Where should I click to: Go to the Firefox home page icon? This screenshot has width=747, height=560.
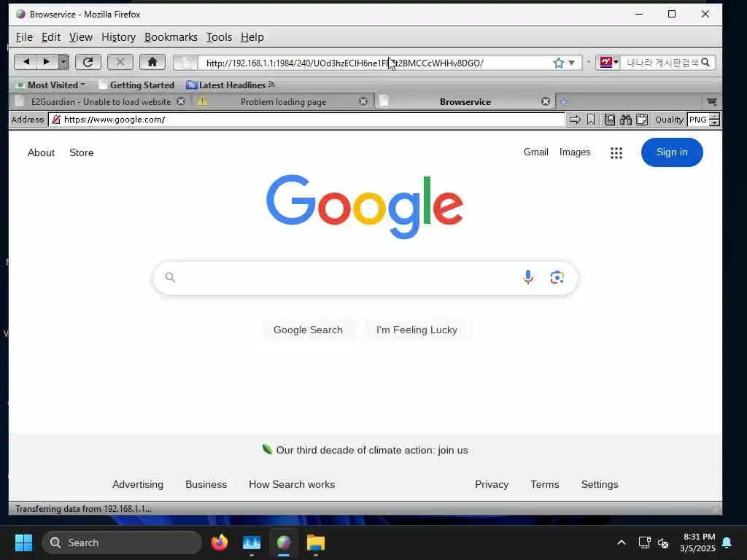[x=152, y=62]
